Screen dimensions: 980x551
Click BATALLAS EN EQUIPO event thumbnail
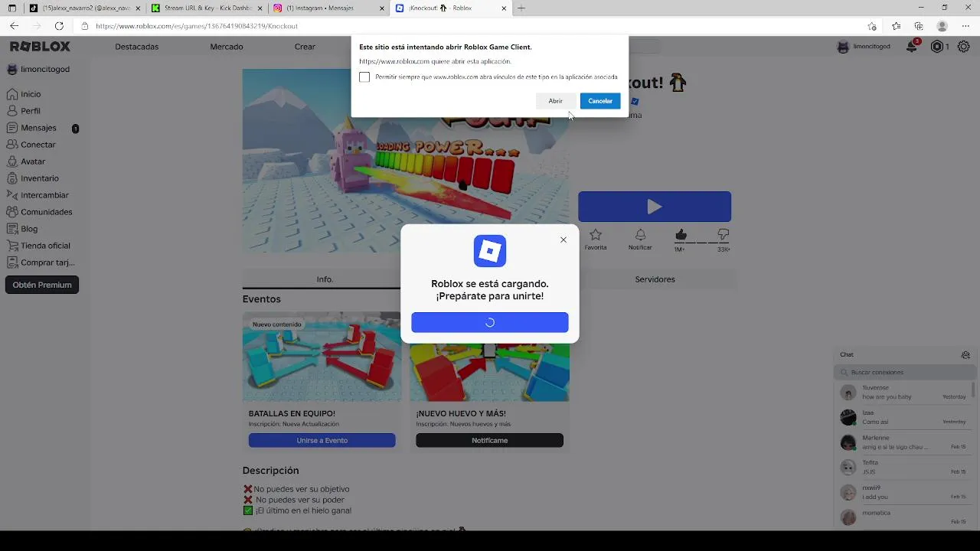tap(322, 357)
